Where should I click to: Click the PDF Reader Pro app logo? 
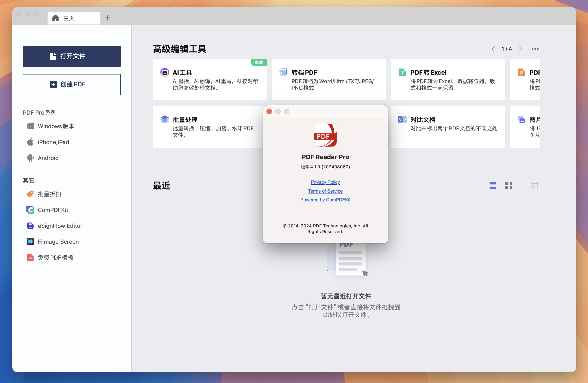coord(325,135)
